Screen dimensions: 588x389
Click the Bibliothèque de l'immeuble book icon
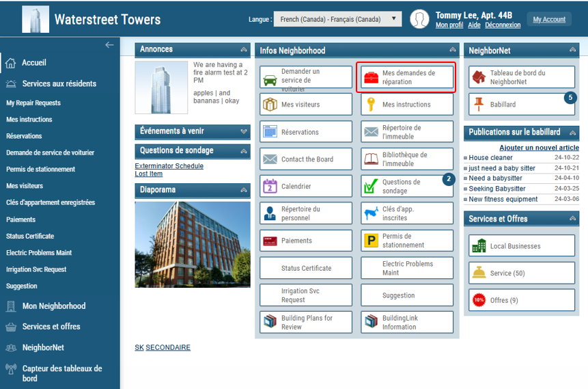tap(372, 159)
